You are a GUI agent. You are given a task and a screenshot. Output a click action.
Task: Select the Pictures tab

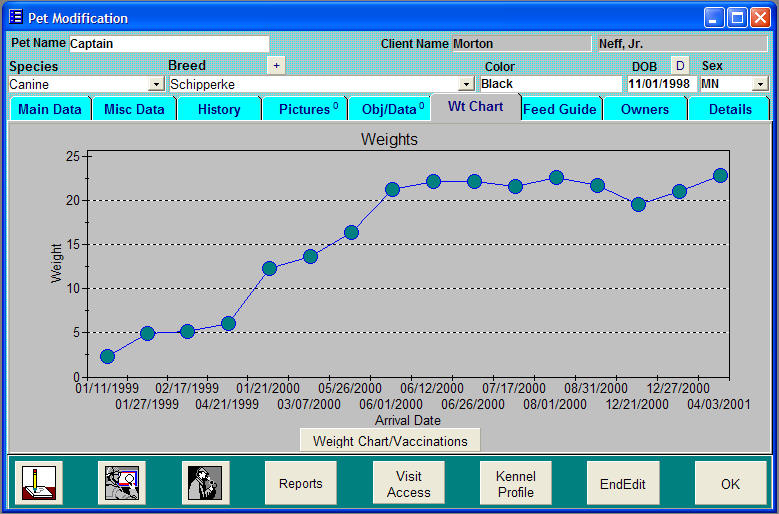[305, 109]
